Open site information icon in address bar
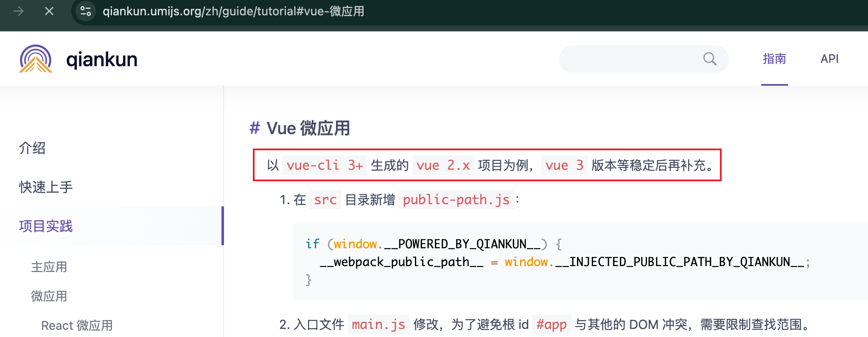This screenshot has width=868, height=337. tap(86, 11)
